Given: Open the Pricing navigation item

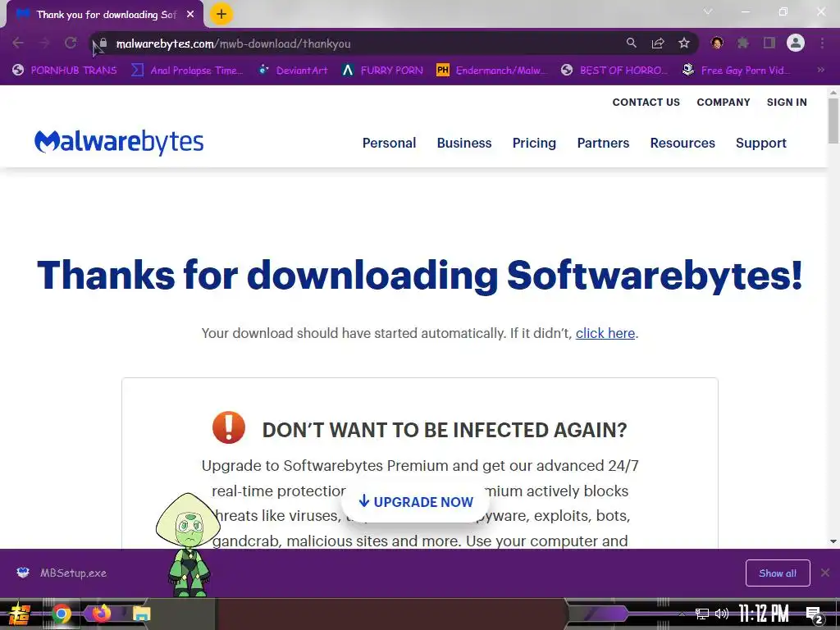Looking at the screenshot, I should point(534,143).
